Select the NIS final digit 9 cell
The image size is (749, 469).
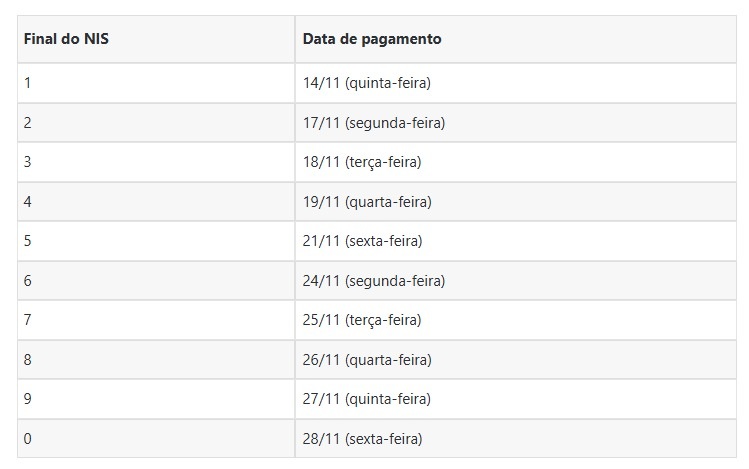[28, 399]
